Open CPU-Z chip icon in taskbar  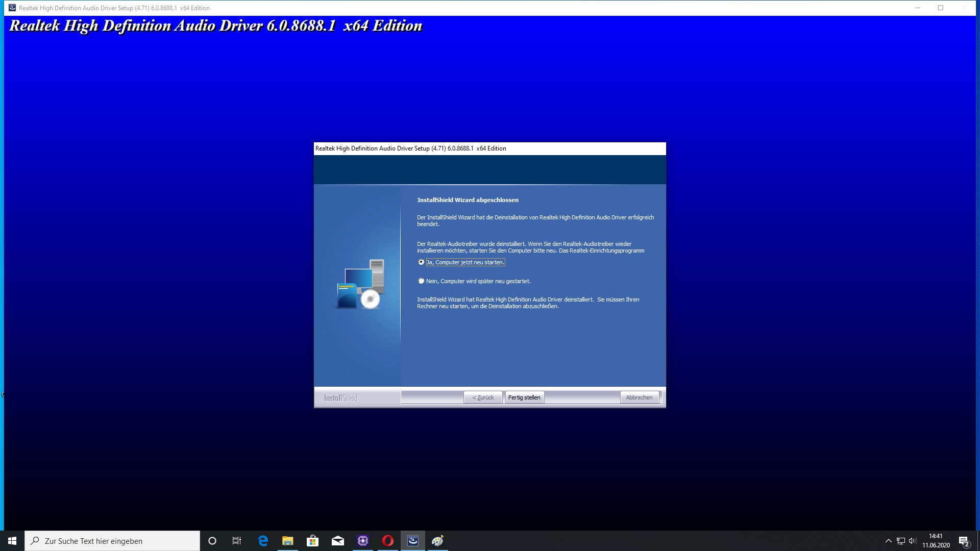(x=363, y=541)
